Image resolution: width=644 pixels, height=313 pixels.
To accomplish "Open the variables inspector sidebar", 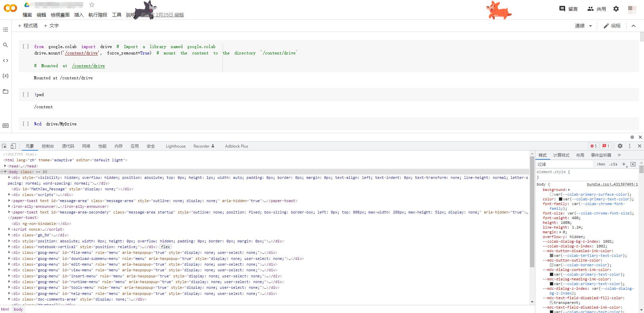I will click(x=5, y=76).
